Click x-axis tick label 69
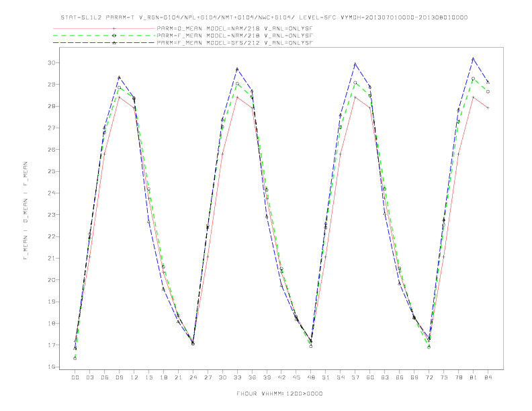532x411 pixels. tap(414, 377)
